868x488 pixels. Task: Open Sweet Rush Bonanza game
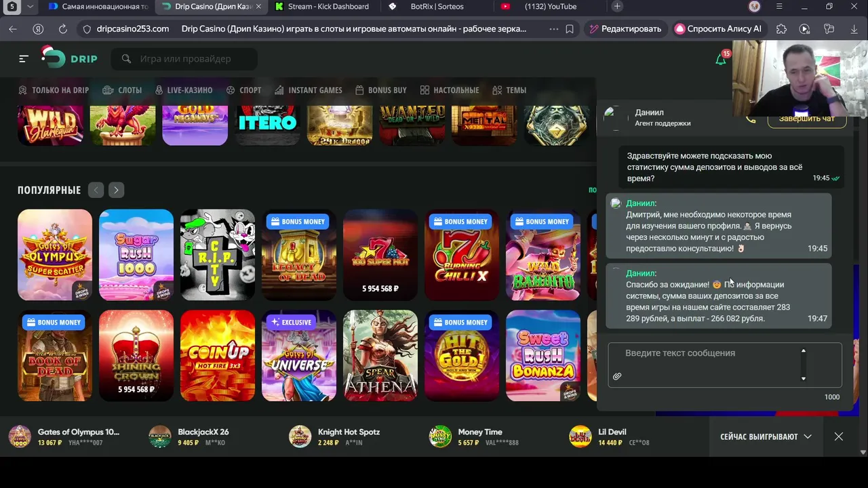coord(543,356)
